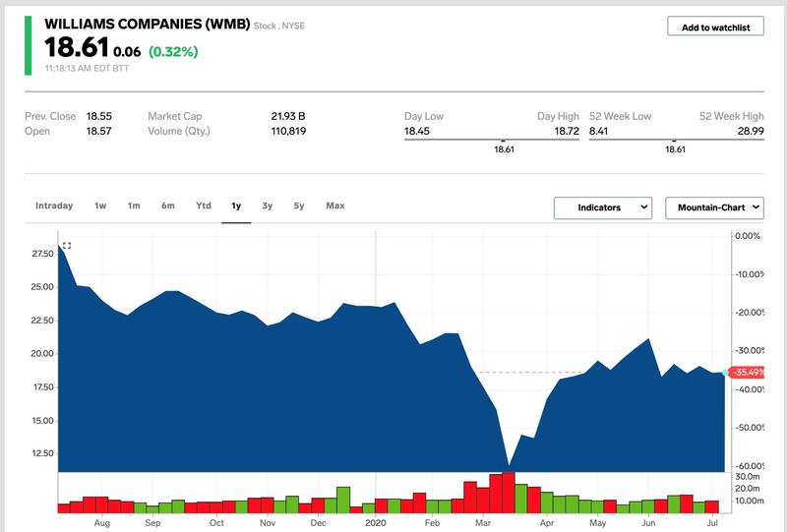The width and height of the screenshot is (787, 532).
Task: Click the WILLIAMS COMPANIES (WMB) title
Action: point(147,24)
